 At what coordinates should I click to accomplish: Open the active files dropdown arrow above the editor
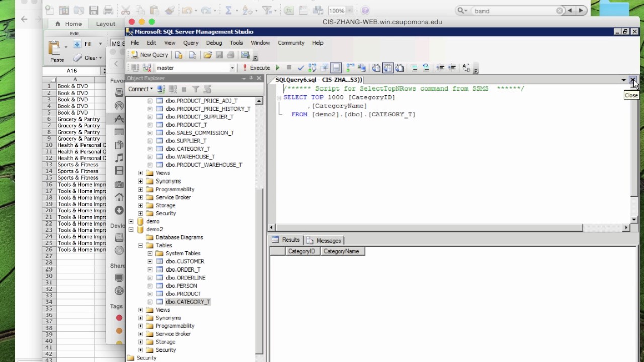tap(624, 80)
